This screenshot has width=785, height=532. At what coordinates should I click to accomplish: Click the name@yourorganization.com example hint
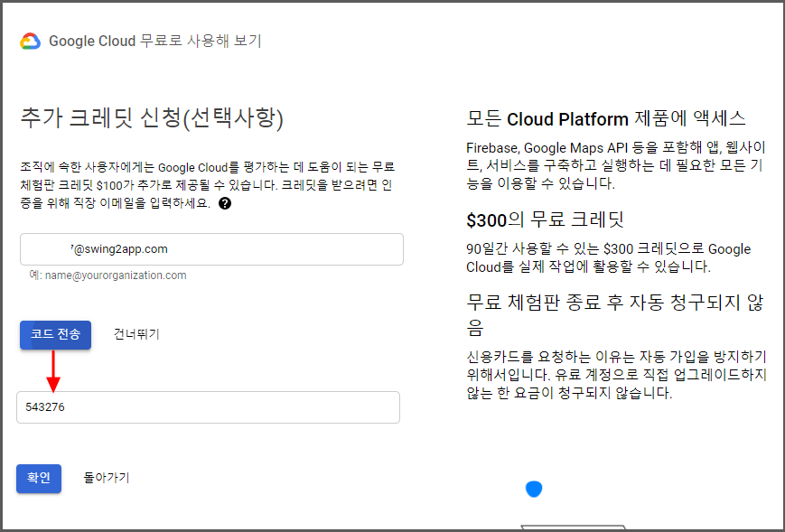pyautogui.click(x=107, y=275)
